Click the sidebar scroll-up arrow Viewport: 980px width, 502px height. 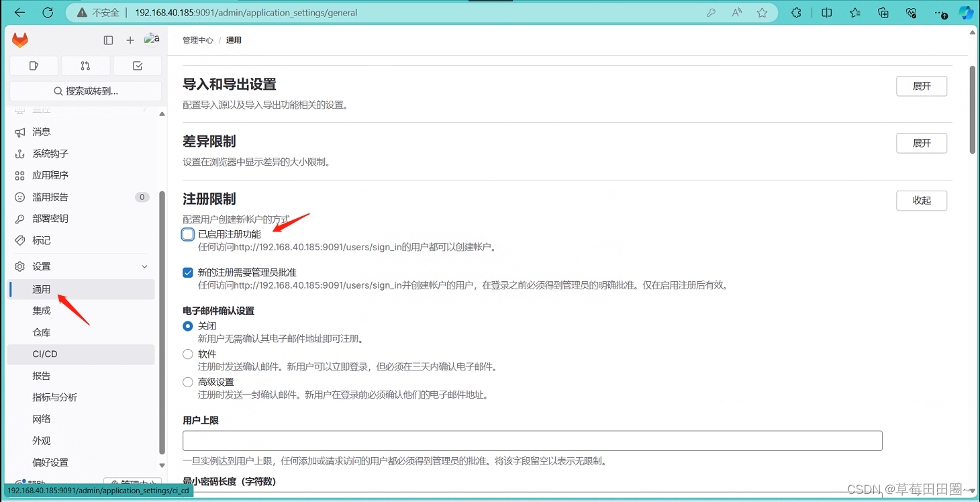point(162,113)
